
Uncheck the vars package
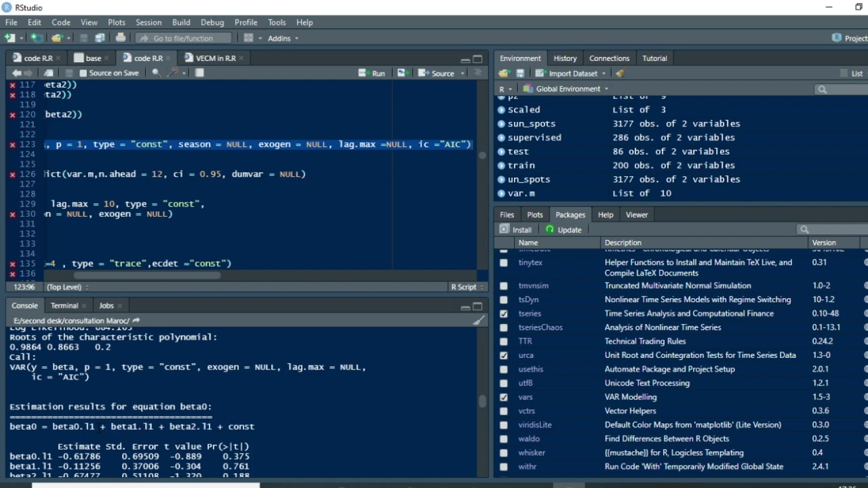[x=504, y=397]
